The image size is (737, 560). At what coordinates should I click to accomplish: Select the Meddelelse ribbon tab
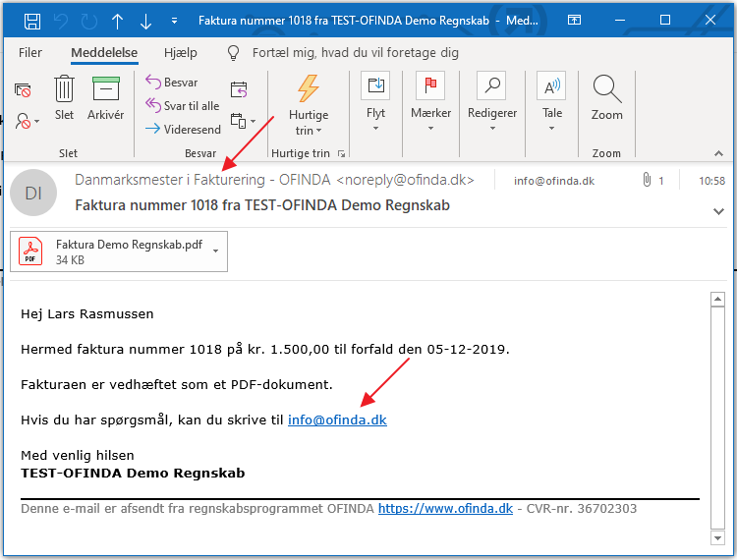click(104, 53)
